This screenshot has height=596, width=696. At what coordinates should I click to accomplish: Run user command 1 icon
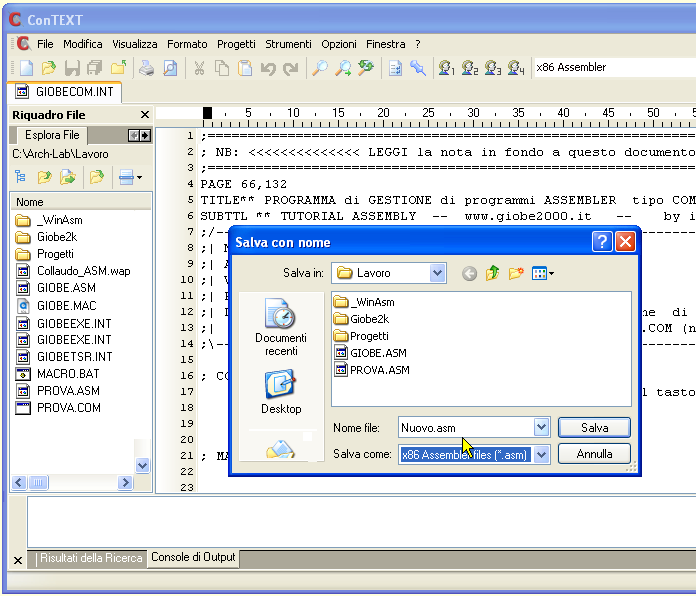447,68
